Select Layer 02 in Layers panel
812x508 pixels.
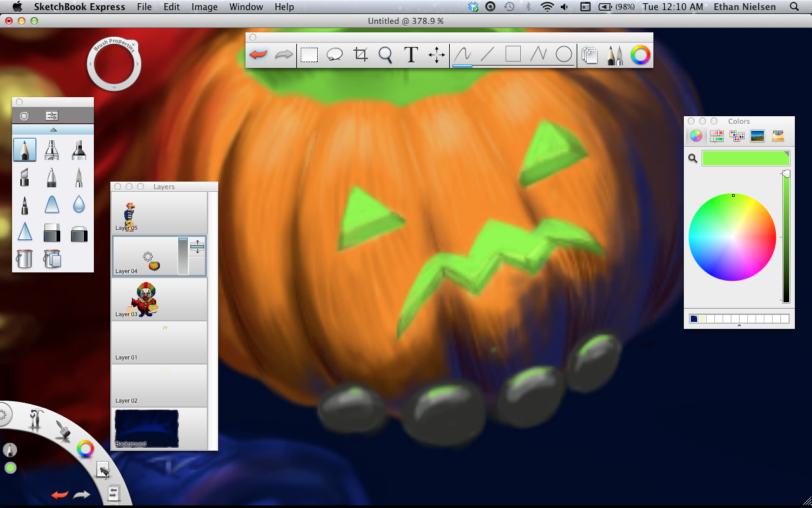159,385
